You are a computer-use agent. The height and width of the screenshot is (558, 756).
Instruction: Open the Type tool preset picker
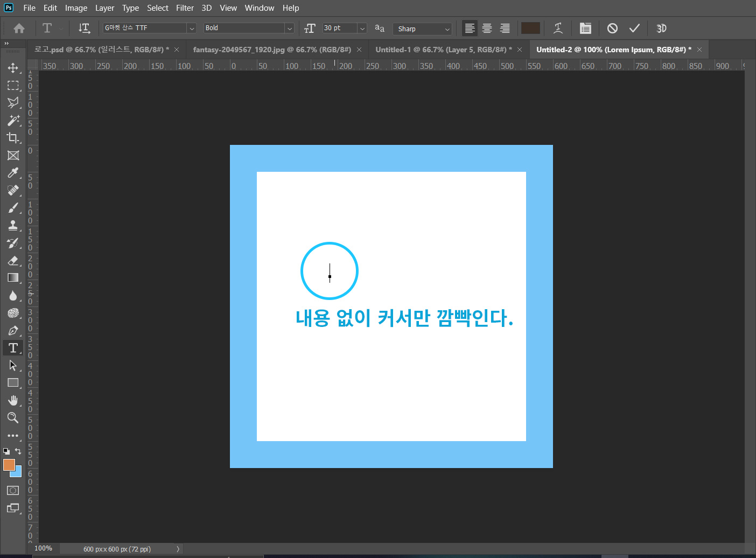52,29
